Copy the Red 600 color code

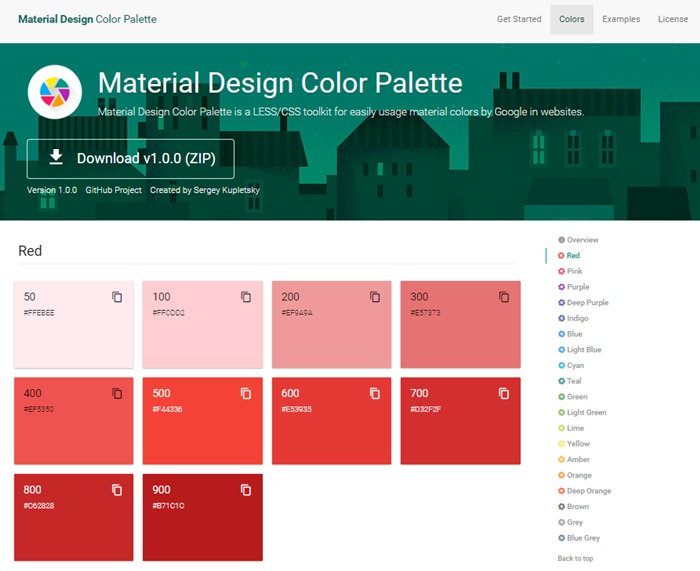coord(375,393)
